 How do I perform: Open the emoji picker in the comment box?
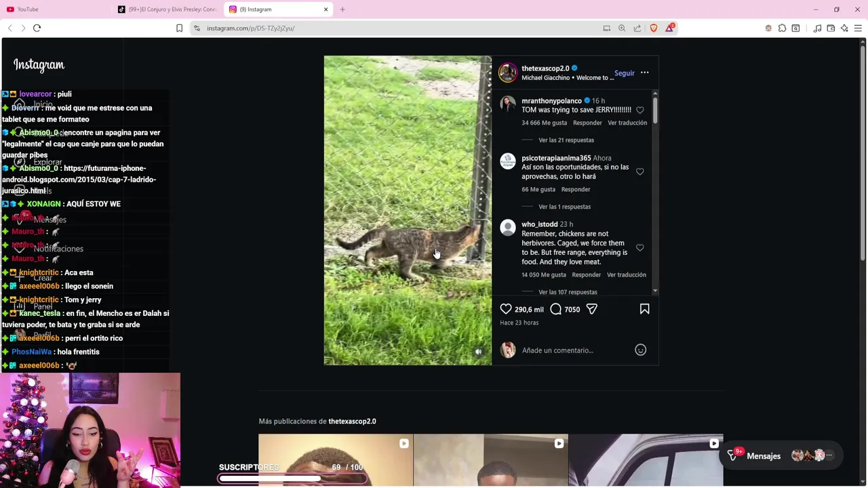click(640, 350)
